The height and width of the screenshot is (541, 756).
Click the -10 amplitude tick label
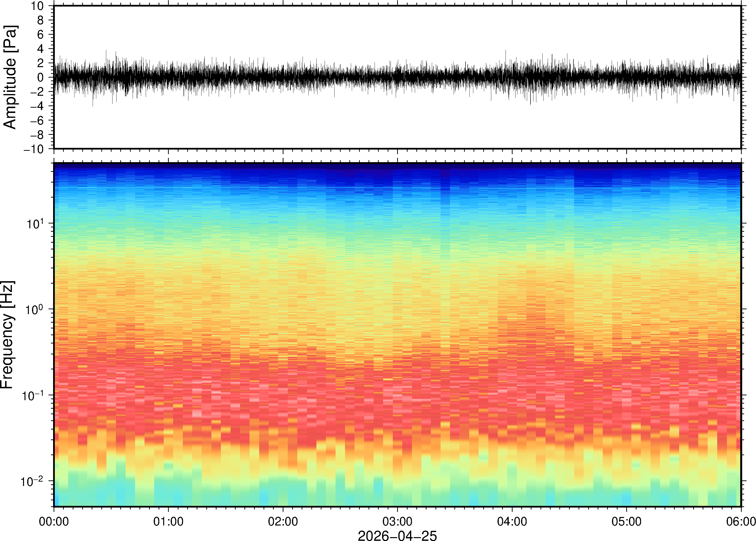point(34,149)
